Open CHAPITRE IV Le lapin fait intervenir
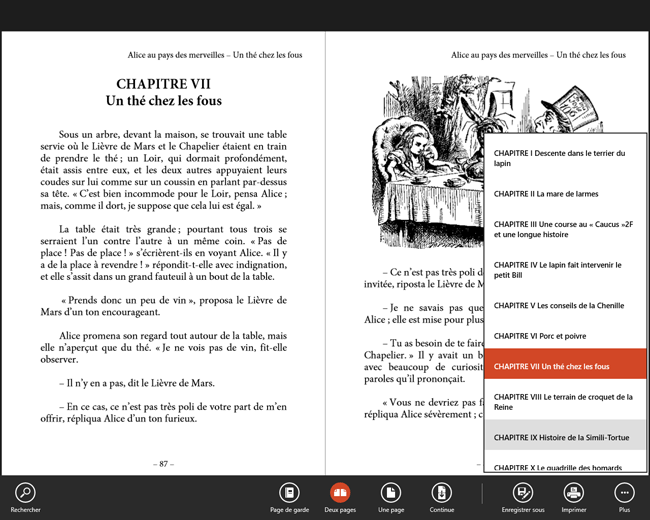The height and width of the screenshot is (520, 650). point(565,270)
